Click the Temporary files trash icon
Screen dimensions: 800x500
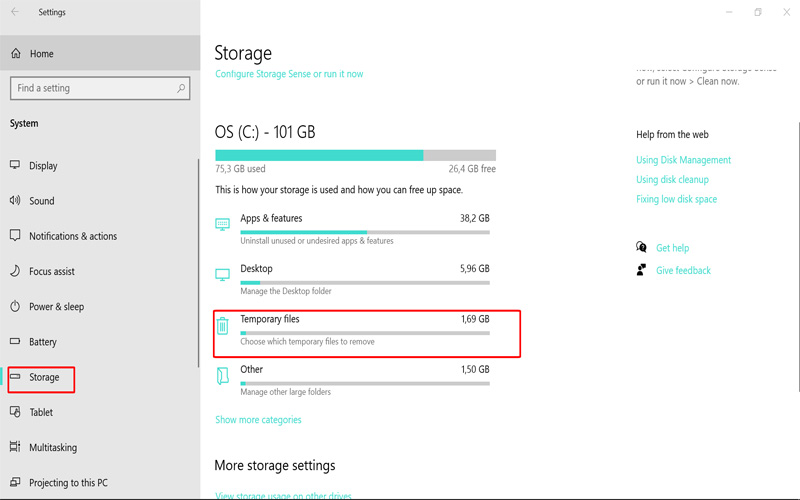pos(222,325)
